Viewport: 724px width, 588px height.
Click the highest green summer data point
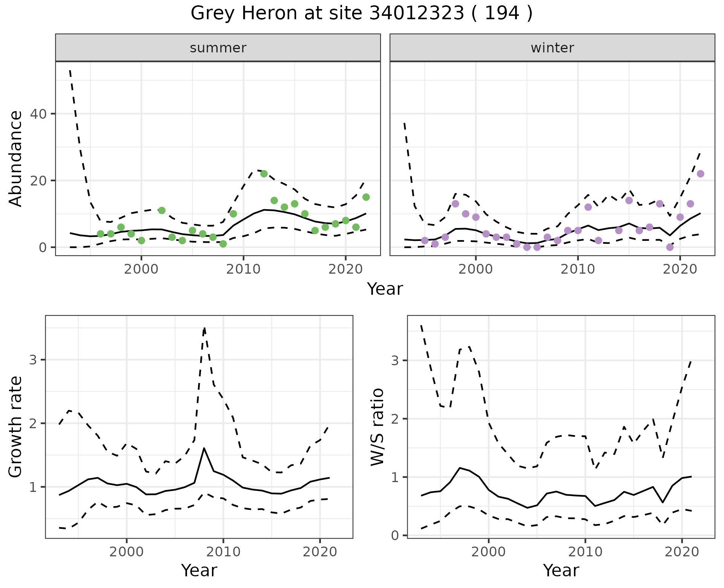pos(264,174)
